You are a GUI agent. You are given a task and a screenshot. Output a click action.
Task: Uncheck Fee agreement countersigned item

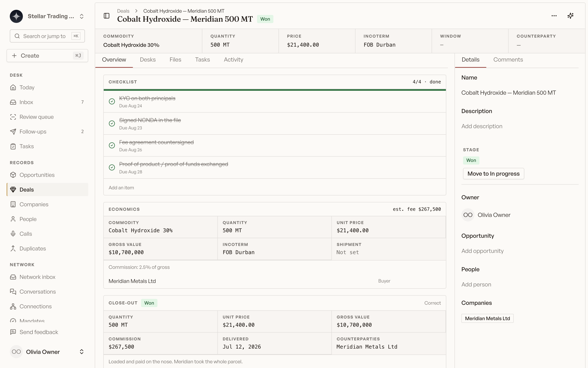tap(112, 145)
